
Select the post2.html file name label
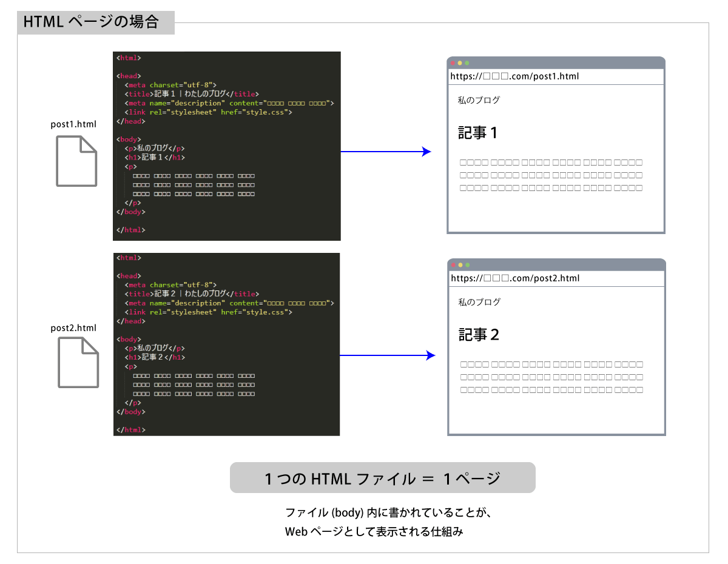point(74,328)
